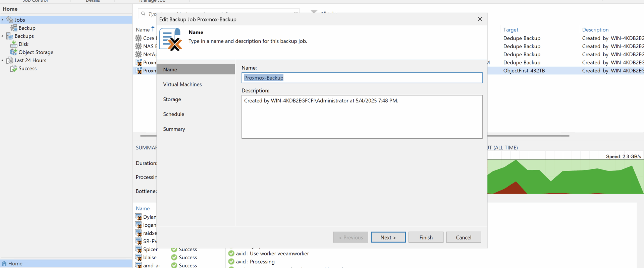Collapse the Last 24 Hours node
The height and width of the screenshot is (268, 644).
click(x=2, y=60)
